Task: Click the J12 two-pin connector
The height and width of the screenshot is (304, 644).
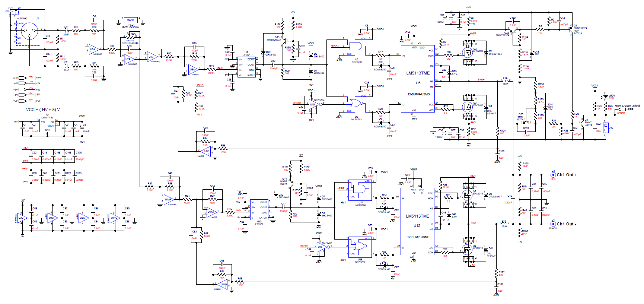Action: tap(606, 128)
